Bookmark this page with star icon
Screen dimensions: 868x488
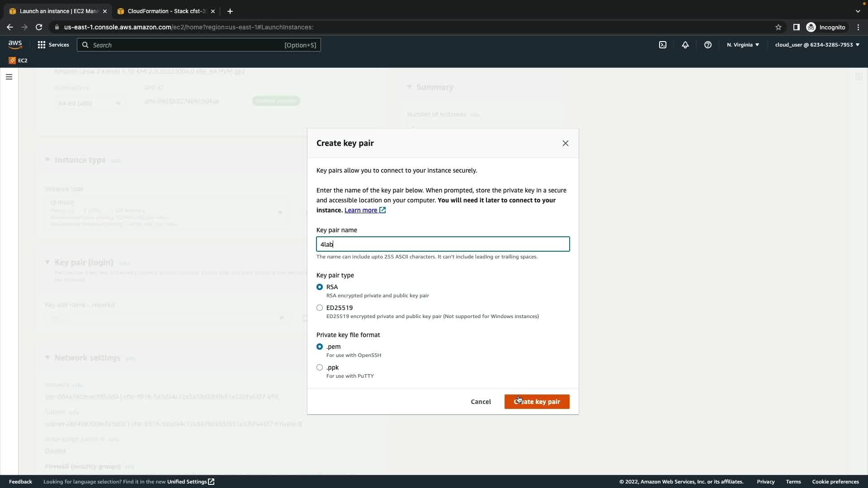tap(778, 27)
